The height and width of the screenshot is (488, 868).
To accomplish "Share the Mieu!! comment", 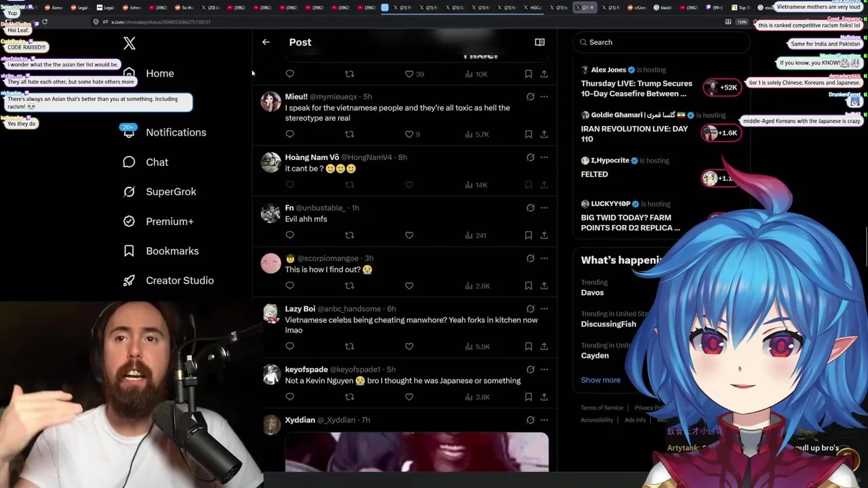I will tap(544, 134).
